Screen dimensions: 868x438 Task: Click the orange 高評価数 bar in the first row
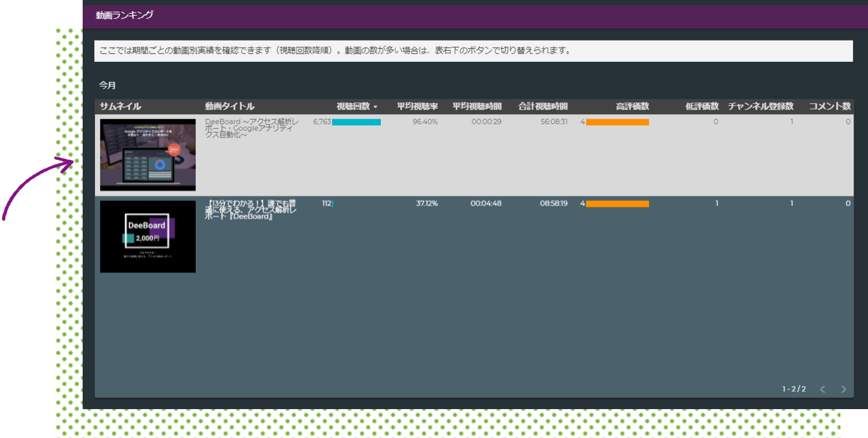pyautogui.click(x=617, y=122)
